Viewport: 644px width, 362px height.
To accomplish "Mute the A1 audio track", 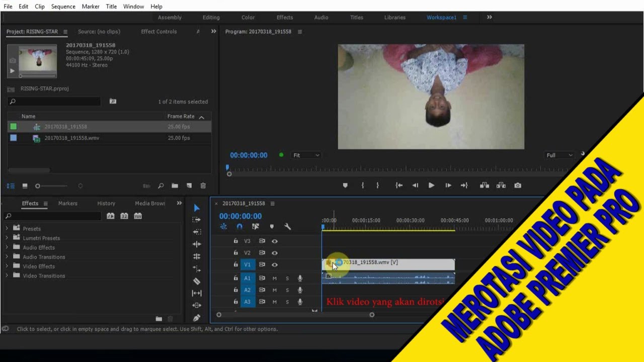I will pyautogui.click(x=275, y=278).
